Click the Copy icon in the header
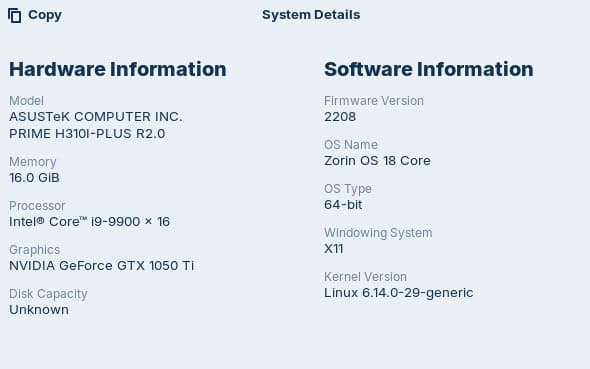Viewport: 590px width, 369px height. pos(14,15)
